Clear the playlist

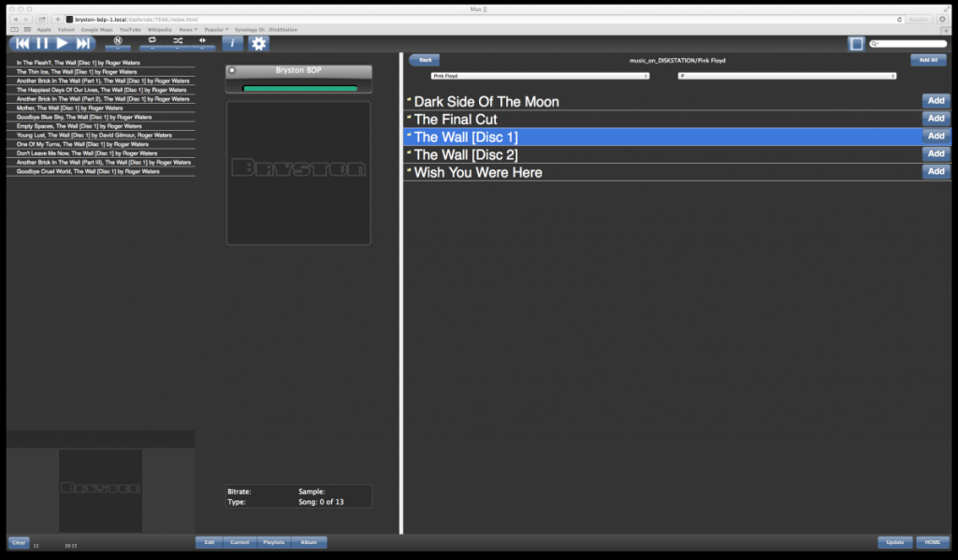click(19, 542)
